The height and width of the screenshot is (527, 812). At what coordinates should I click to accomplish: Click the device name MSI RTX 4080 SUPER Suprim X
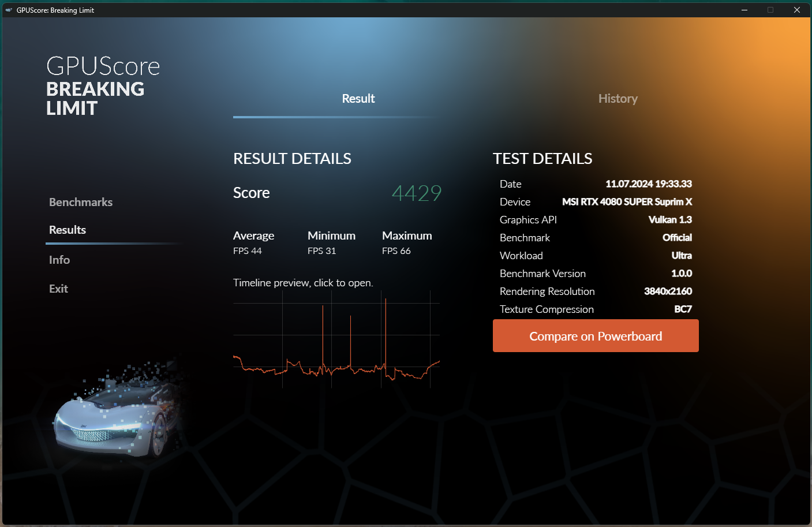pos(627,202)
